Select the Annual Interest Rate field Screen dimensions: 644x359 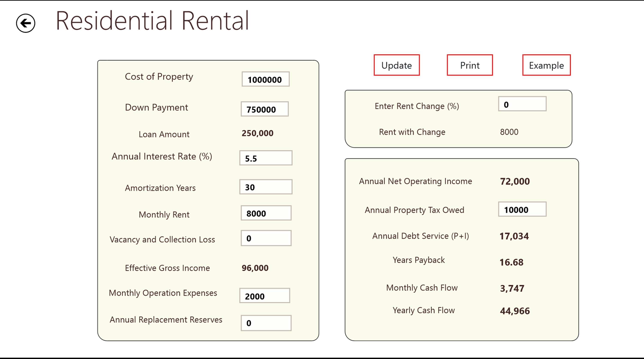coord(266,158)
